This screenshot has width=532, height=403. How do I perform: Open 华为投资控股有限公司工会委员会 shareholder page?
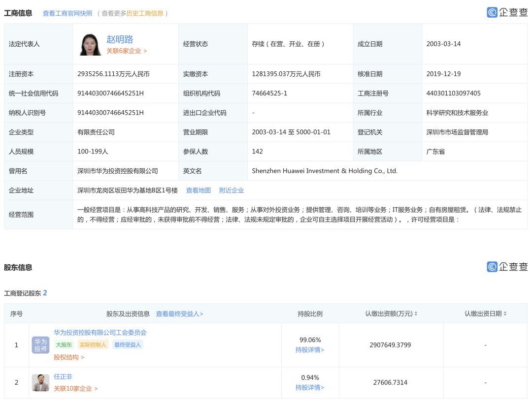click(100, 333)
